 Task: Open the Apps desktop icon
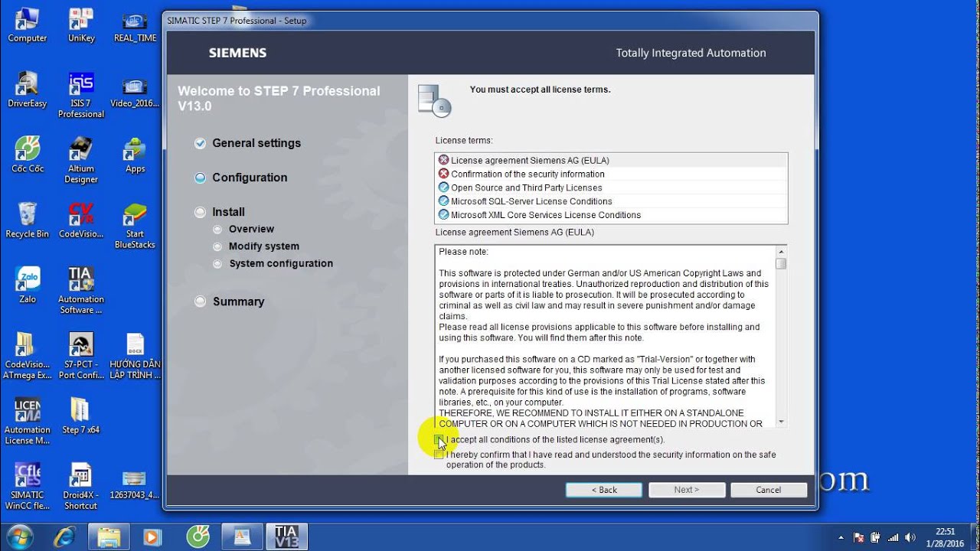click(x=135, y=155)
